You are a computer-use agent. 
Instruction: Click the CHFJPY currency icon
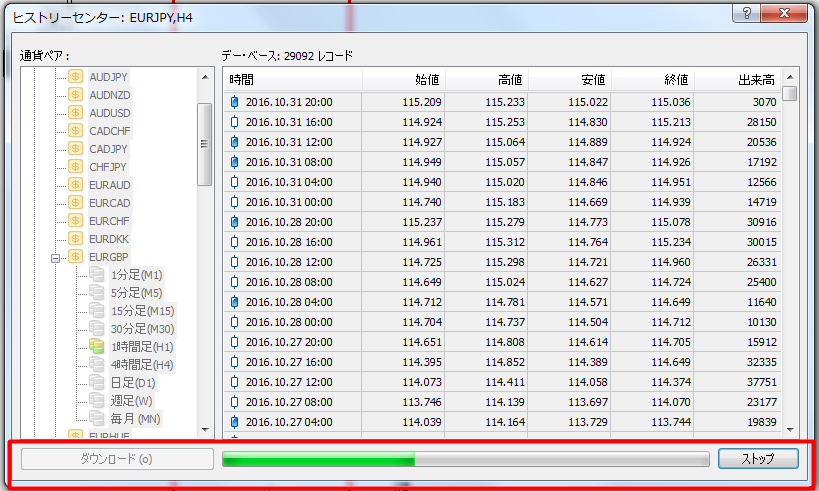[x=76, y=167]
